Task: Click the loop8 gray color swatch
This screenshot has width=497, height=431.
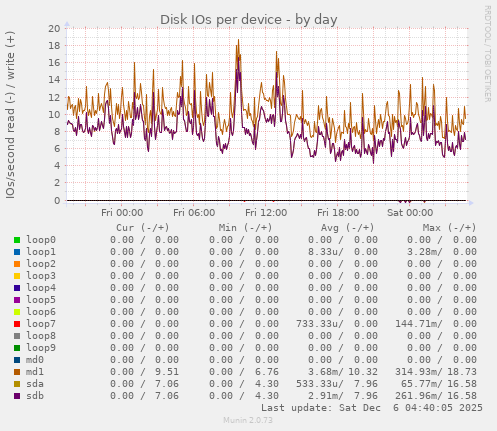Action: pos(17,336)
